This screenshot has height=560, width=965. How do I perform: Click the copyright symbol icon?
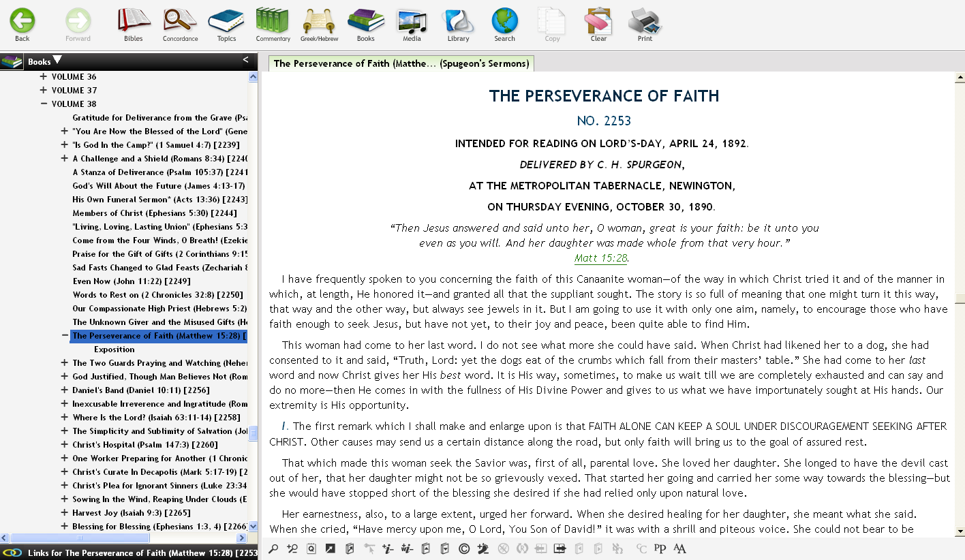pyautogui.click(x=464, y=548)
